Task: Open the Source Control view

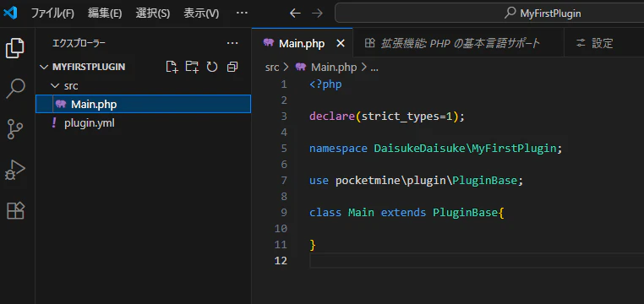Action: 15,129
